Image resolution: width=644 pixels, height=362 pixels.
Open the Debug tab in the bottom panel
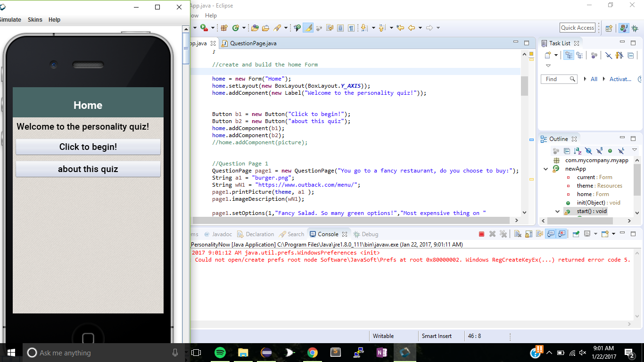(x=366, y=234)
